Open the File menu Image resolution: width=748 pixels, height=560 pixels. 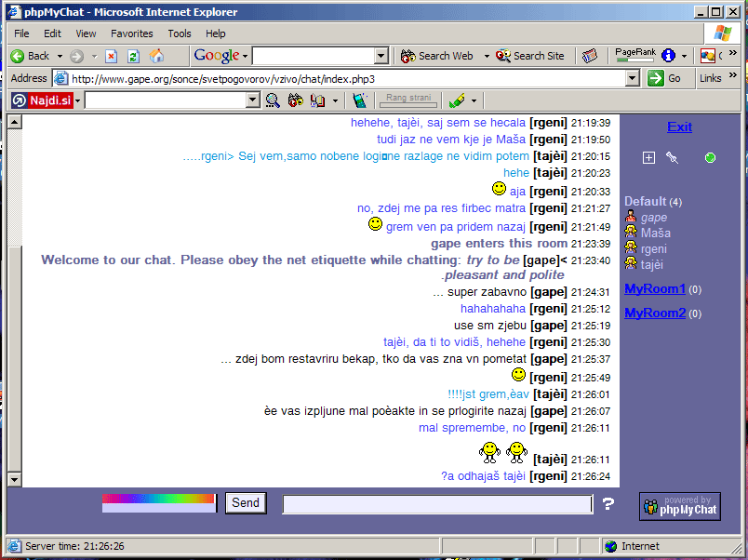tap(21, 33)
